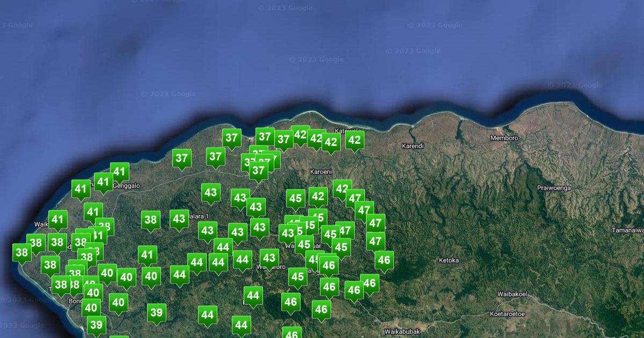Open the isolated 38 marker near Palara 1
Viewport: 644px width, 338px height.
tap(151, 219)
